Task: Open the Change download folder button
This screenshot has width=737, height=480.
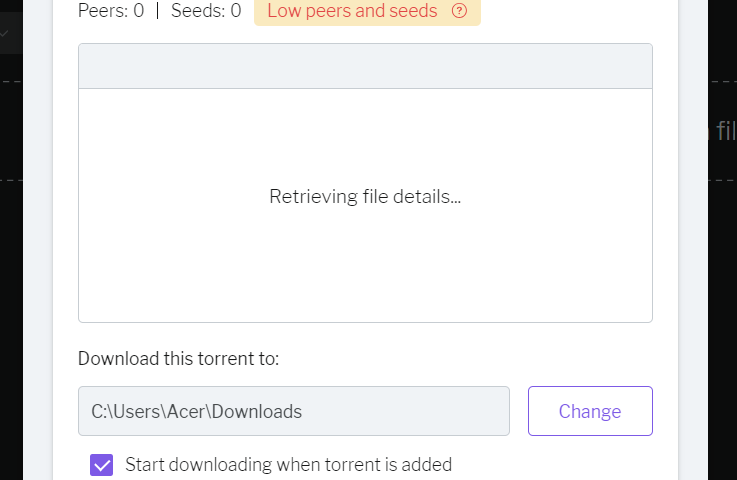Action: click(590, 411)
